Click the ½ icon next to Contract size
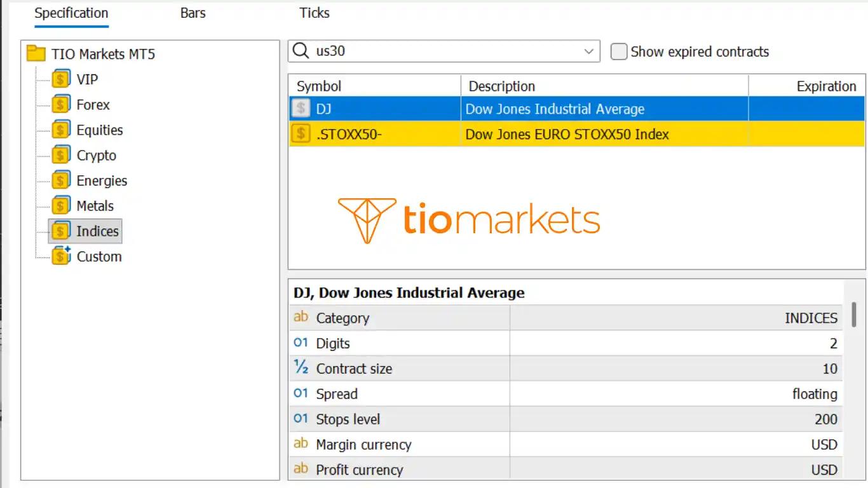The width and height of the screenshot is (868, 488). [x=301, y=367]
